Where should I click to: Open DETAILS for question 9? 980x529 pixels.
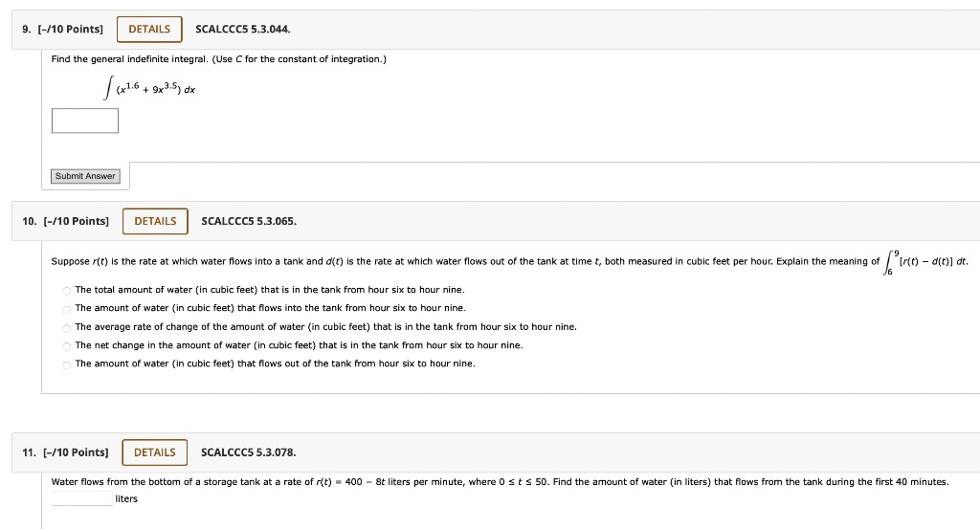click(149, 30)
